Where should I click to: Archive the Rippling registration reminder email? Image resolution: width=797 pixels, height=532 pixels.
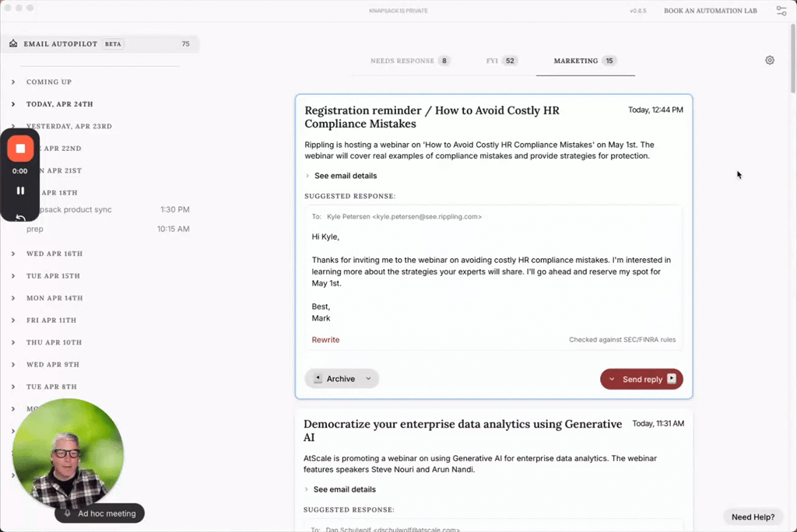point(342,379)
